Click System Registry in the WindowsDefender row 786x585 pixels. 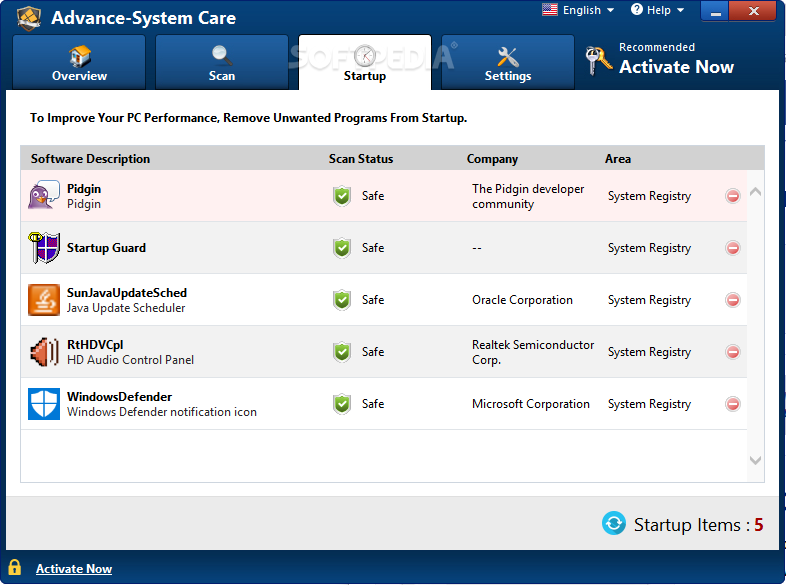(x=649, y=404)
